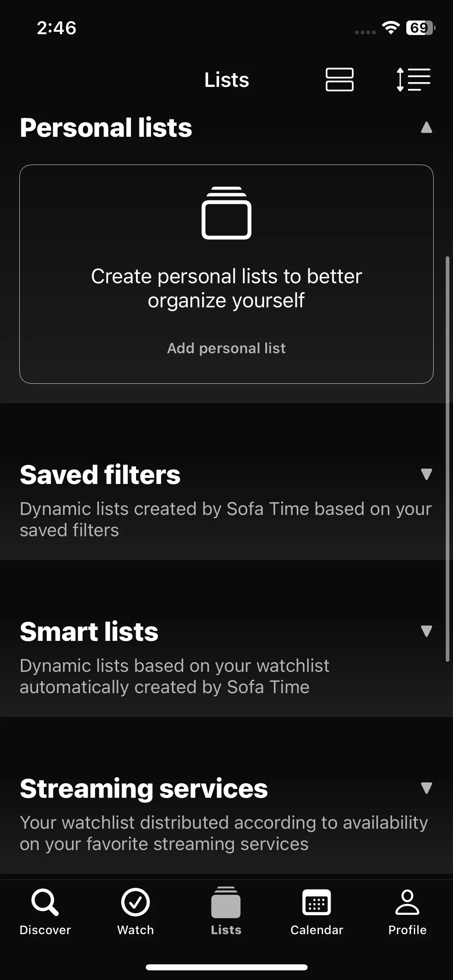Tap the Personal lists heading

[x=106, y=128]
